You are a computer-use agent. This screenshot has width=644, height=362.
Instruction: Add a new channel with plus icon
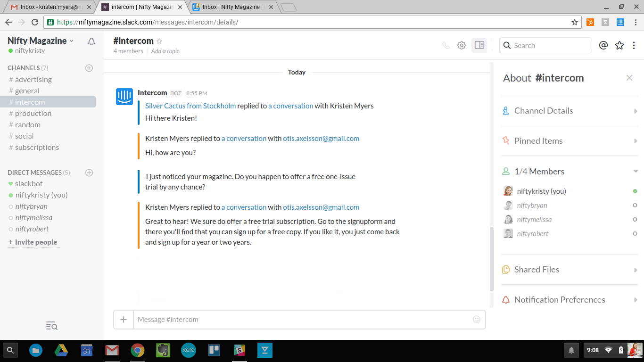click(x=89, y=68)
